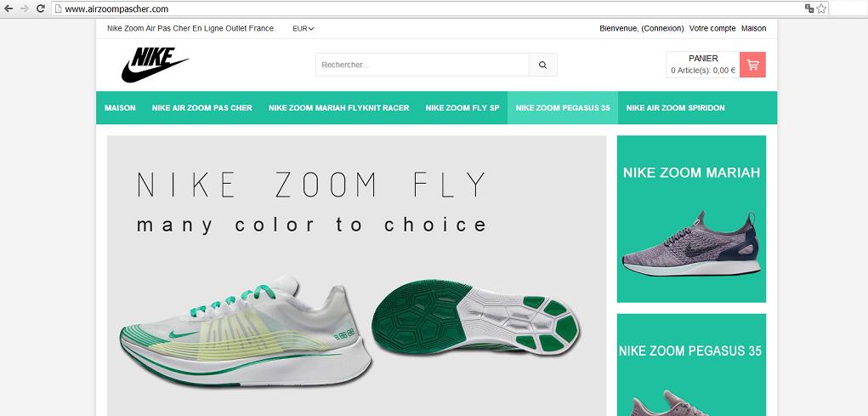
Task: Click into the Rechercher search field
Action: [423, 65]
